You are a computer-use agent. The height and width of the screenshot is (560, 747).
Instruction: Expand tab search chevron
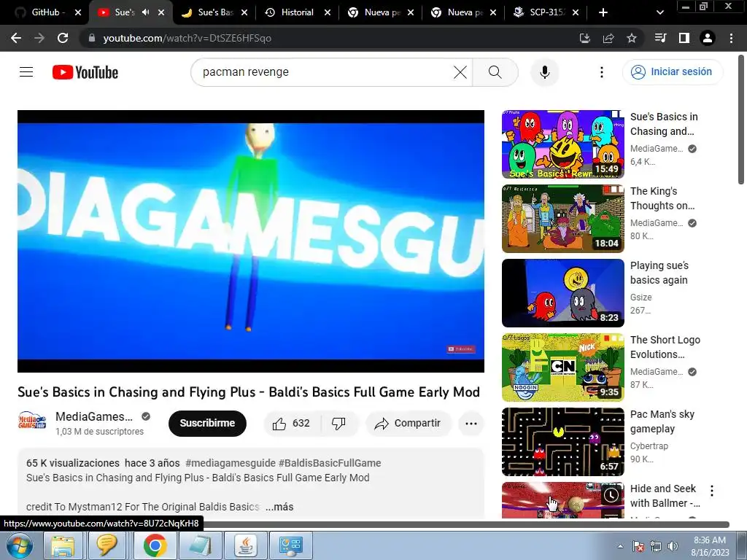coord(660,12)
